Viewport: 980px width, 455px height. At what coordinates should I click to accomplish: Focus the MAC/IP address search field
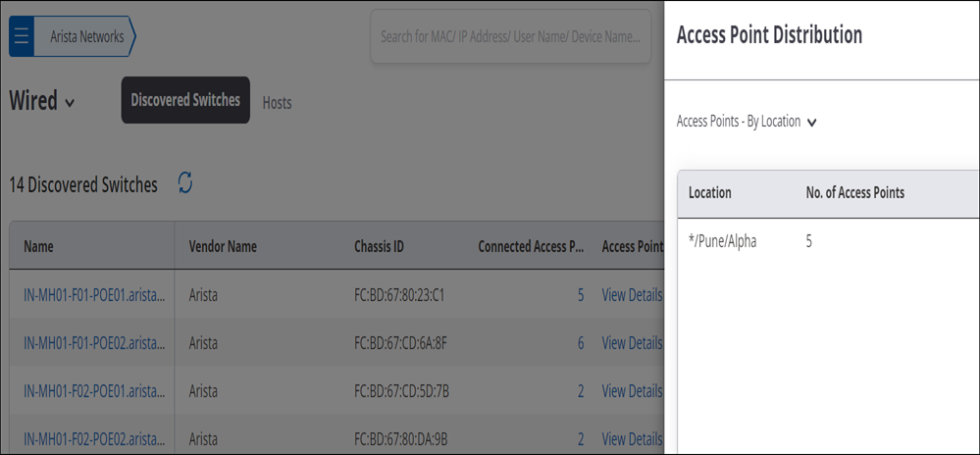pos(511,36)
